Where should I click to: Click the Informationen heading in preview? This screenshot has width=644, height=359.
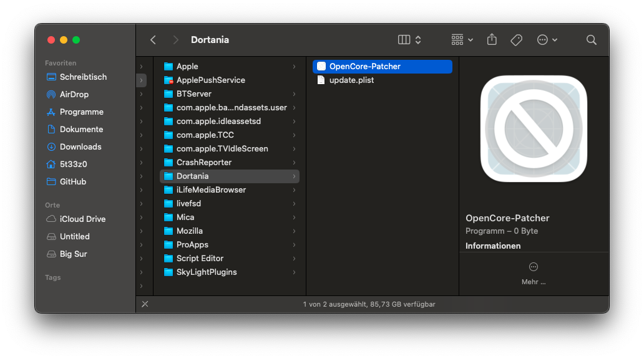tap(493, 246)
